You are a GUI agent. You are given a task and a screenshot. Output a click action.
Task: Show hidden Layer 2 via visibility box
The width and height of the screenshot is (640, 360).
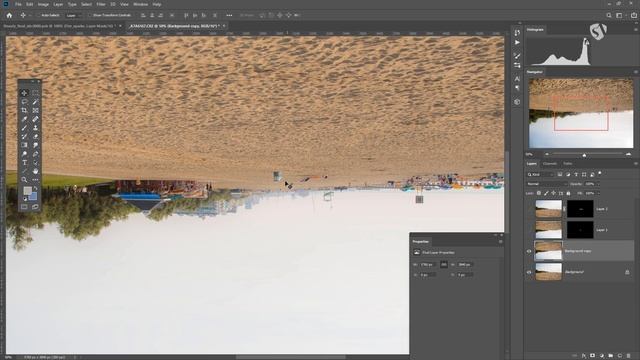coord(529,209)
